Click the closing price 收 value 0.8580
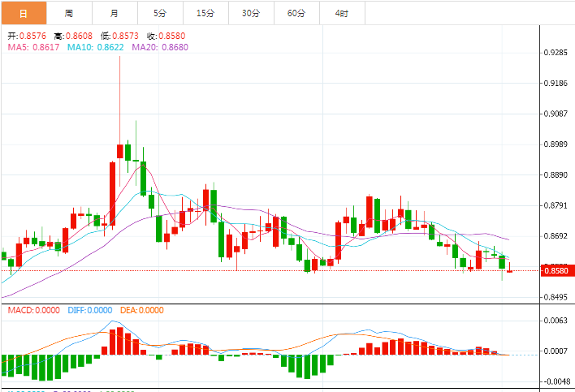575x392 pixels. point(172,36)
